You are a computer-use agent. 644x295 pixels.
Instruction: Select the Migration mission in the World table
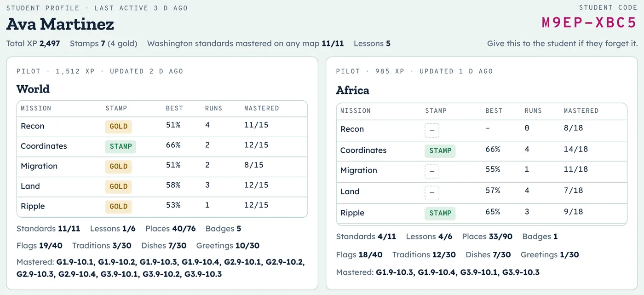tap(39, 166)
